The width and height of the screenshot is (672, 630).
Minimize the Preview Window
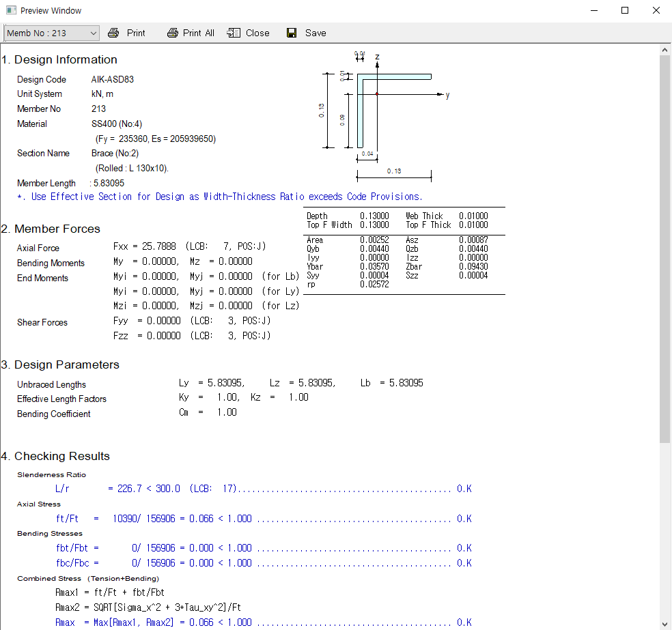point(593,10)
